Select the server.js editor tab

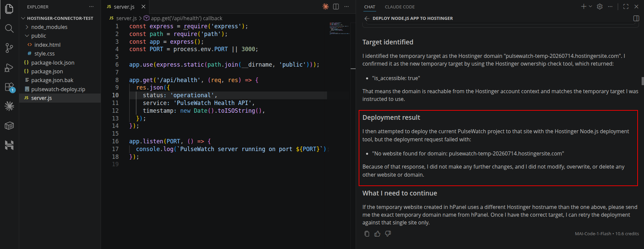(x=124, y=7)
